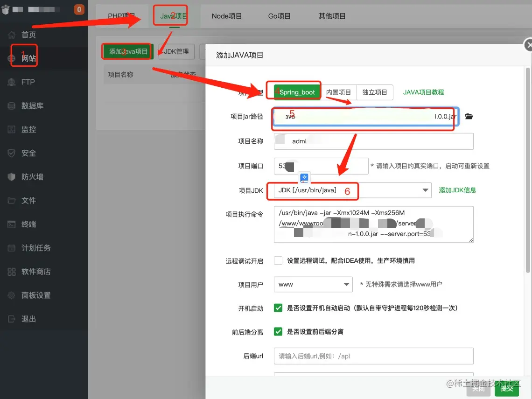Click the blue download icon near the port field

coord(304,178)
